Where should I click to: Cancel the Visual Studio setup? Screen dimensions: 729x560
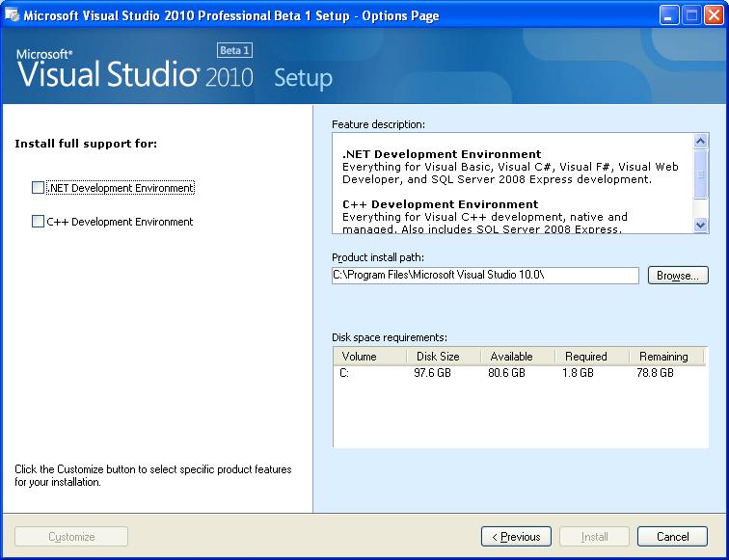[672, 537]
